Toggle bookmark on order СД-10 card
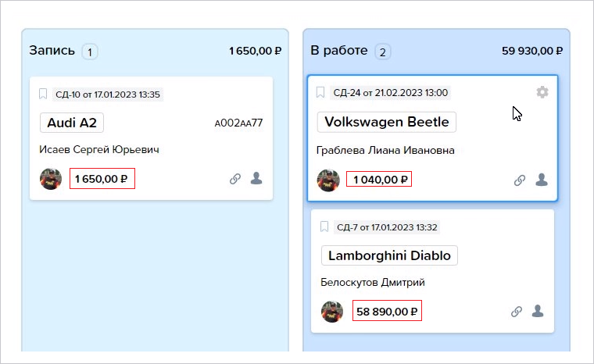The height and width of the screenshot is (364, 594). point(43,94)
